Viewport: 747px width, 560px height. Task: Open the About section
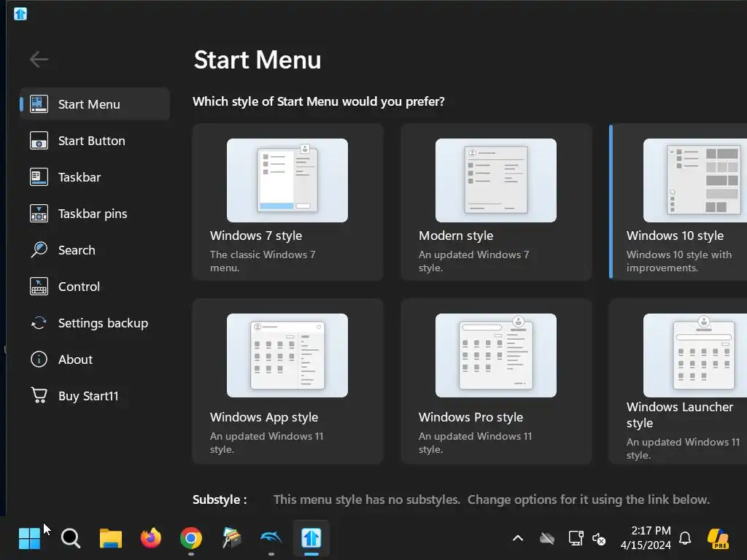(95, 359)
